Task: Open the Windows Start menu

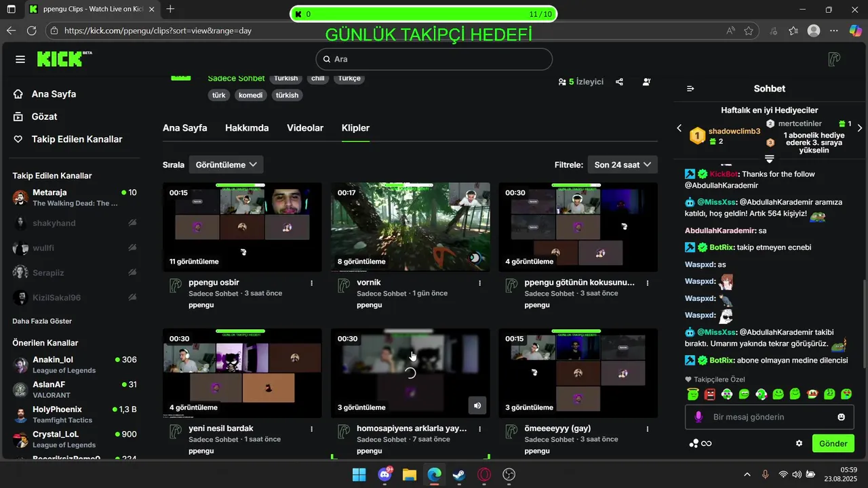Action: pyautogui.click(x=359, y=474)
